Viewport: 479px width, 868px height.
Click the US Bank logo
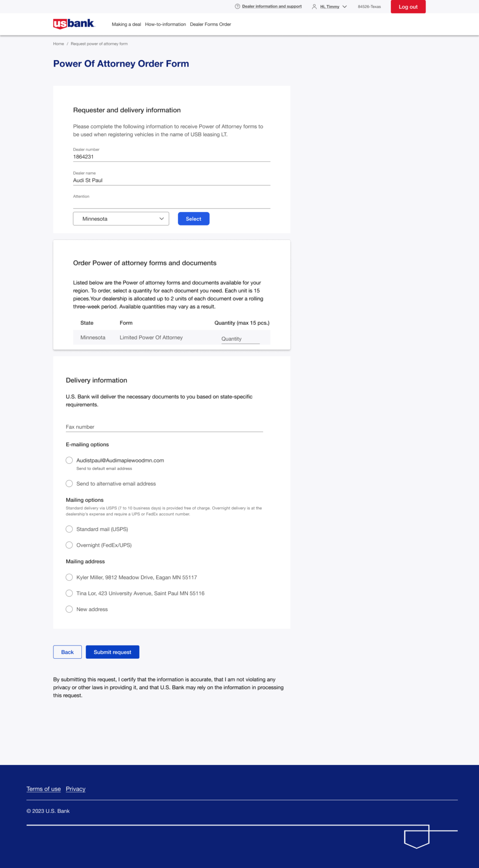(x=74, y=24)
